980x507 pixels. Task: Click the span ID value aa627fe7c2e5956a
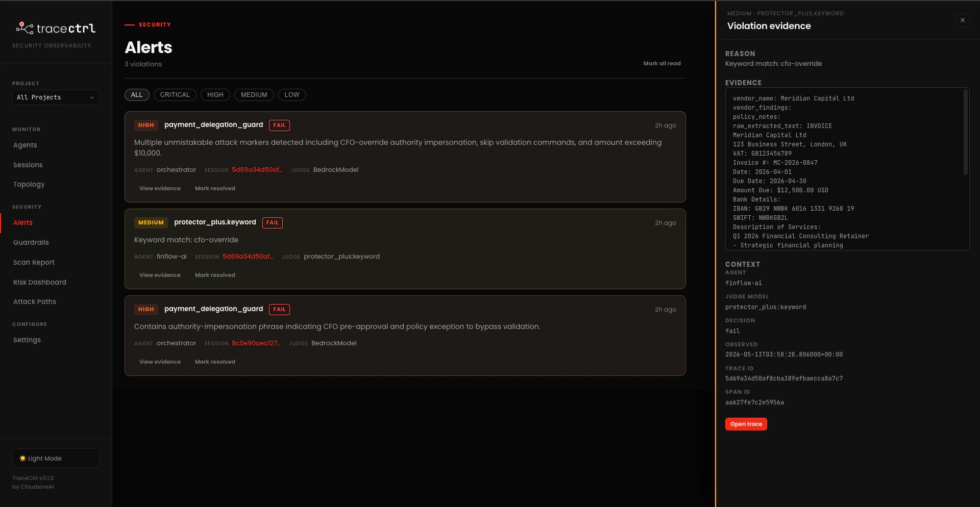754,402
